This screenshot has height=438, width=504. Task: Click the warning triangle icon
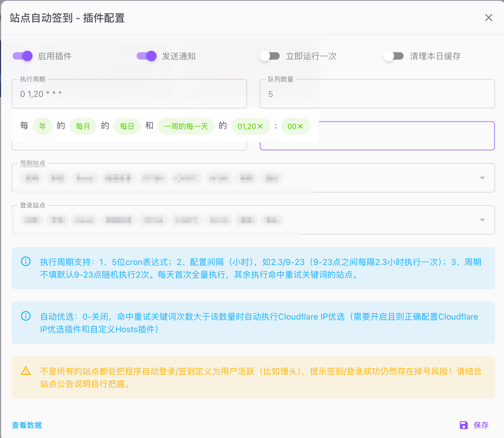click(x=26, y=371)
